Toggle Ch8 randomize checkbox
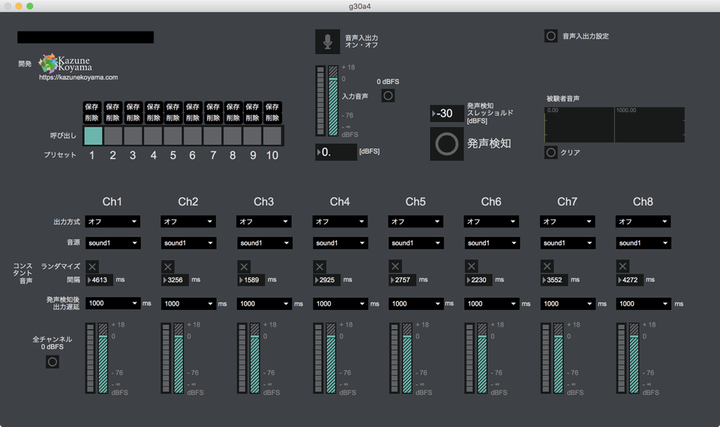 [623, 266]
